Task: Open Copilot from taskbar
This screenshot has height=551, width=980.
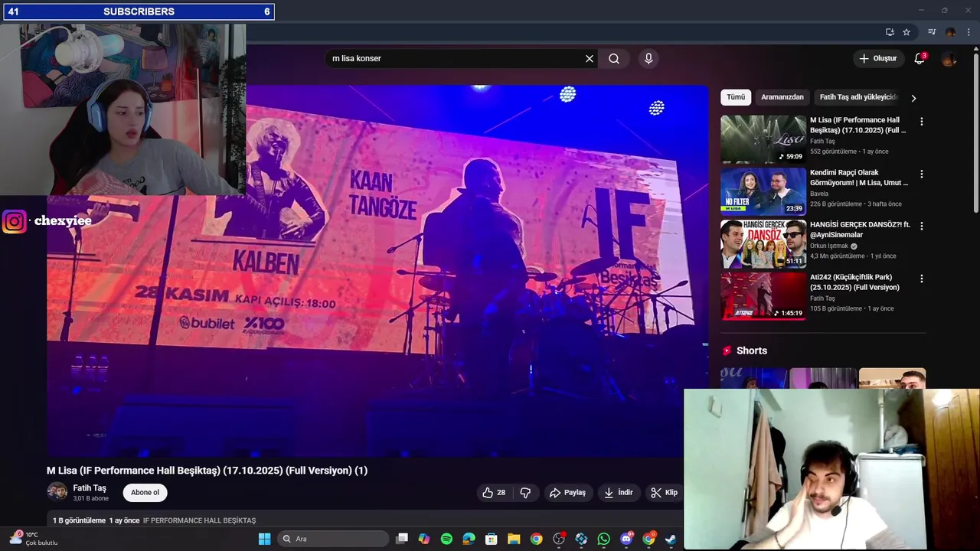Action: click(424, 539)
